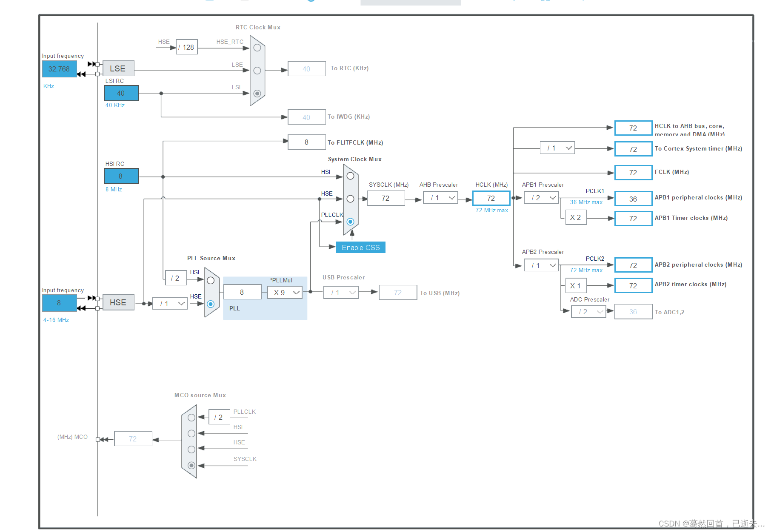Select HSI in MCO source Mux

191,433
